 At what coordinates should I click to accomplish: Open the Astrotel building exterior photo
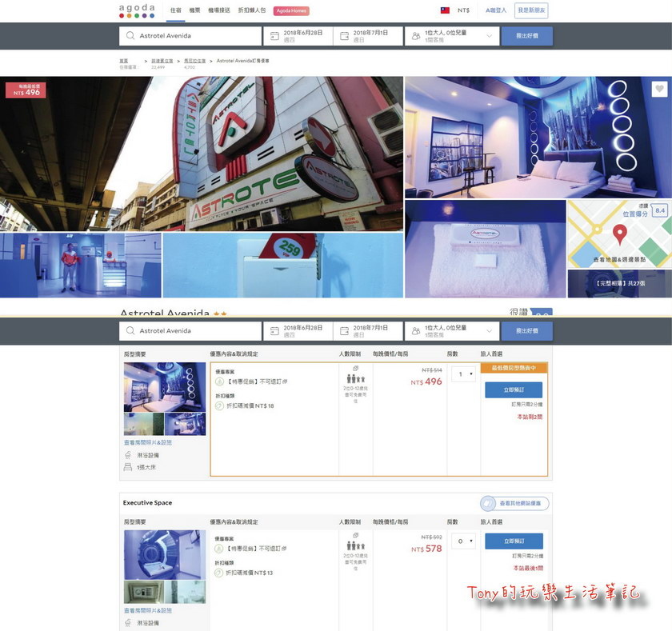pos(202,154)
